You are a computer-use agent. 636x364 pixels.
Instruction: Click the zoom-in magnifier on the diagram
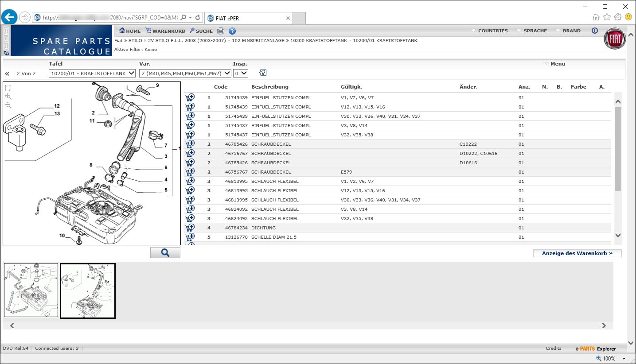(x=8, y=97)
